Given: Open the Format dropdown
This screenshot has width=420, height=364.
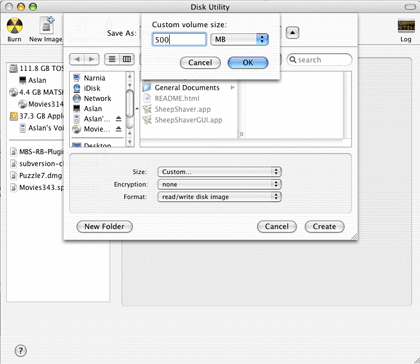Looking at the screenshot, I should click(x=219, y=197).
